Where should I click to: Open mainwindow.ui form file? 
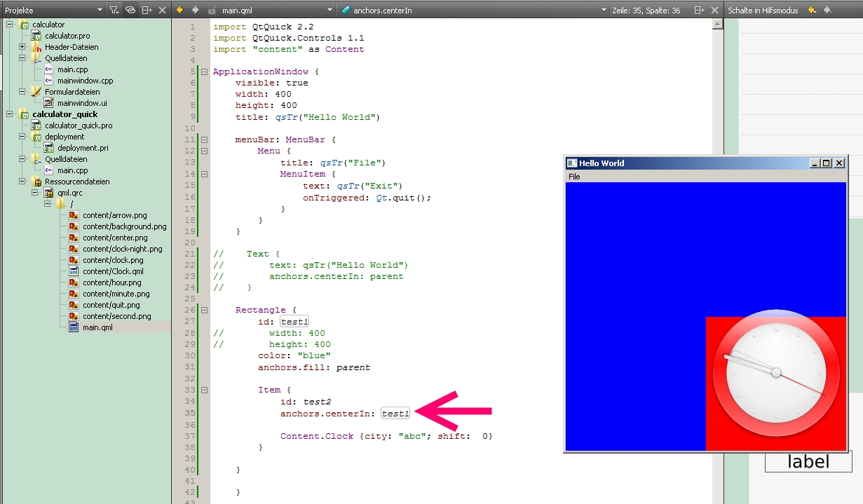[82, 103]
